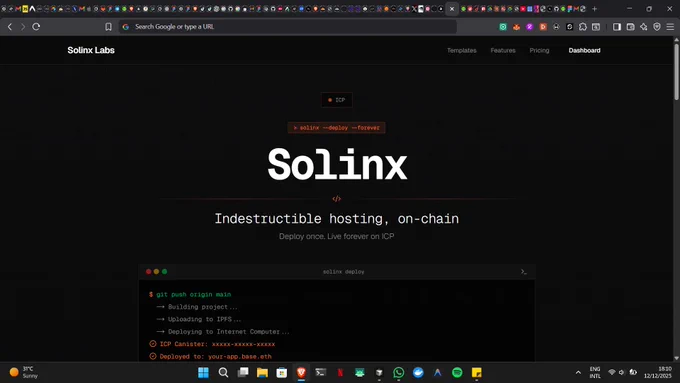Viewport: 680px width, 383px height.
Task: Click 'git push origin main' command line
Action: point(193,295)
